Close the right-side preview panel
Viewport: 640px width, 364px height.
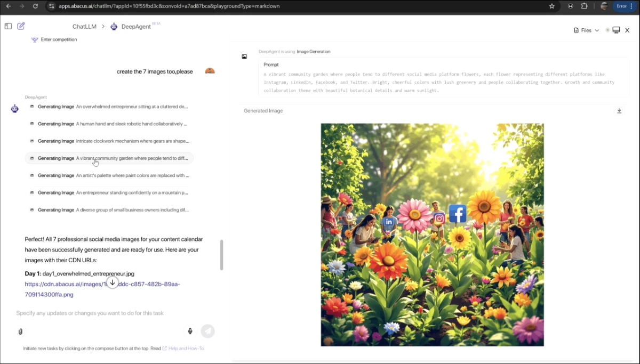click(628, 30)
